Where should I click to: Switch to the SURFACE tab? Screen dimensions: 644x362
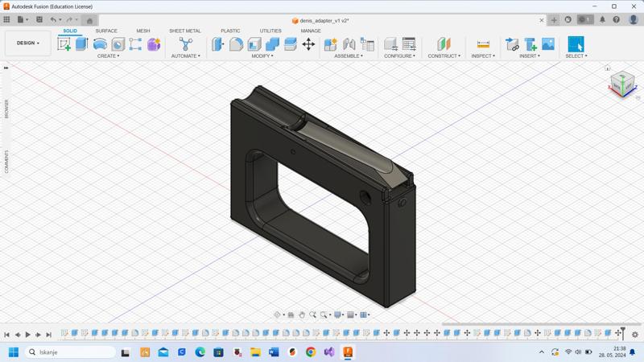106,31
